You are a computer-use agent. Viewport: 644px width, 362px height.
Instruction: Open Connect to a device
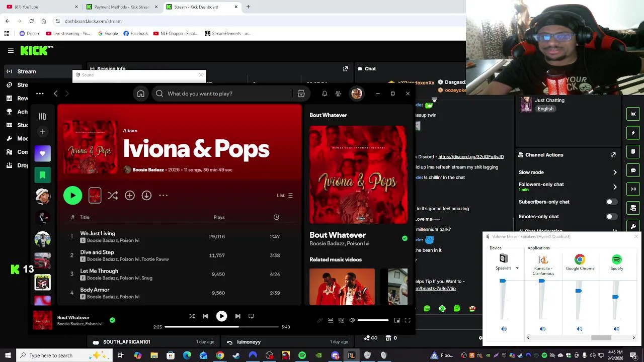tap(342, 320)
